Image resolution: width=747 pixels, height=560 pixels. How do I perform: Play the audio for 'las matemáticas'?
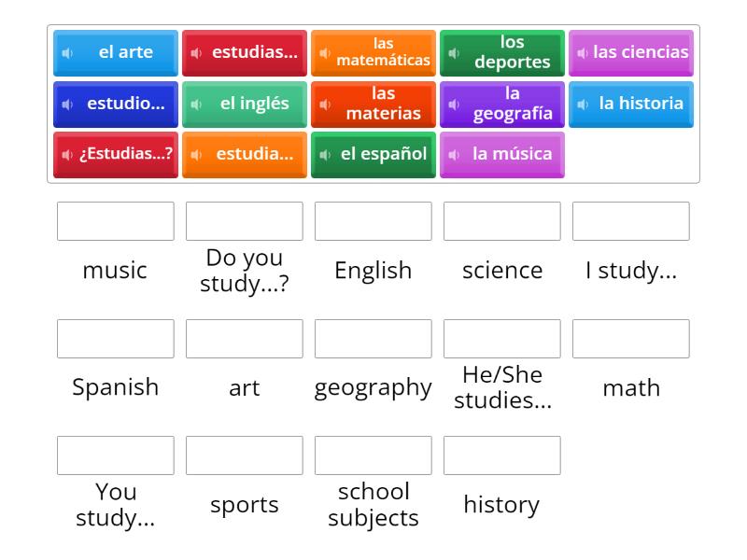(x=325, y=52)
